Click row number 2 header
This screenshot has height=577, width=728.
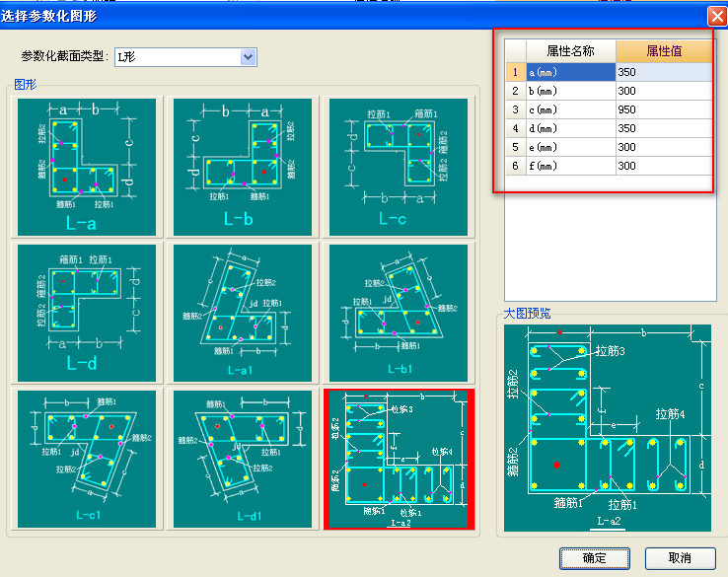(x=515, y=91)
